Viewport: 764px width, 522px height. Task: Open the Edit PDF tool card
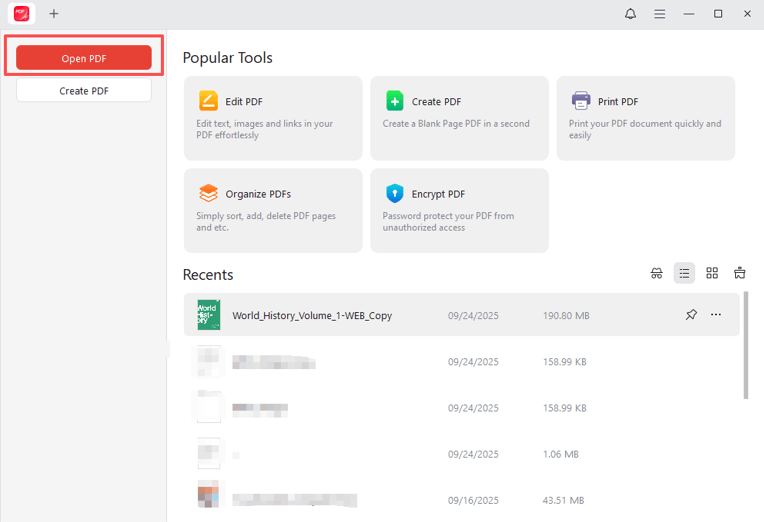click(x=273, y=118)
